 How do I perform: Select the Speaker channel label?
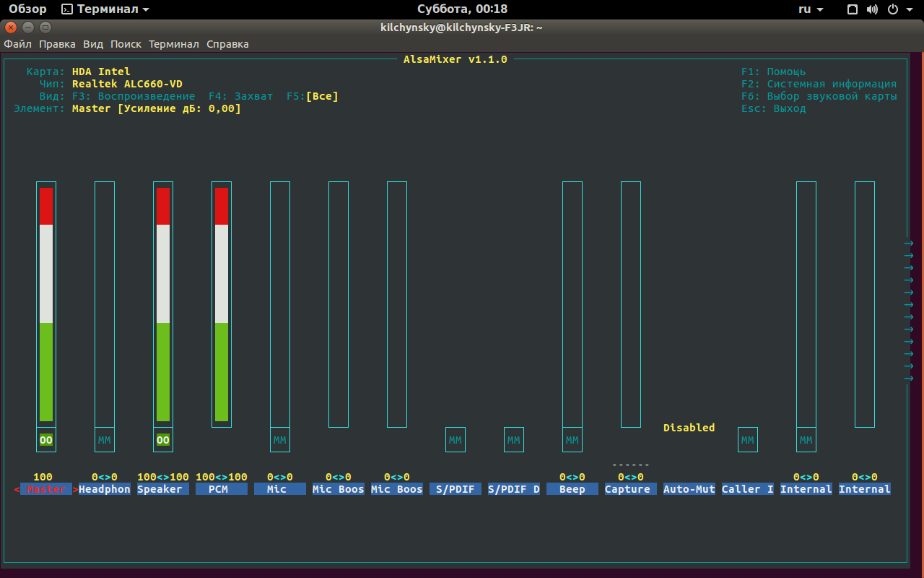tap(163, 489)
